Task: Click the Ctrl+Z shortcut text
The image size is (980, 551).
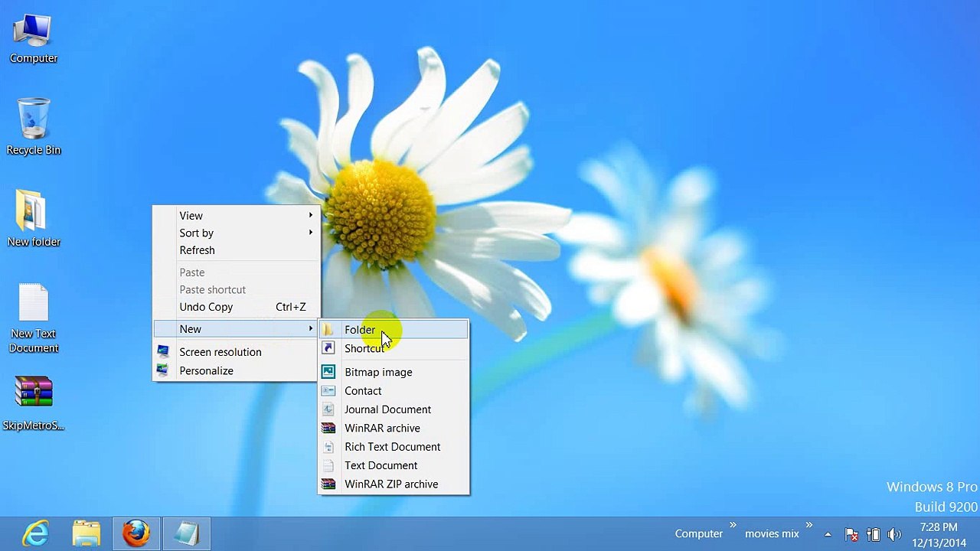Action: click(x=291, y=307)
